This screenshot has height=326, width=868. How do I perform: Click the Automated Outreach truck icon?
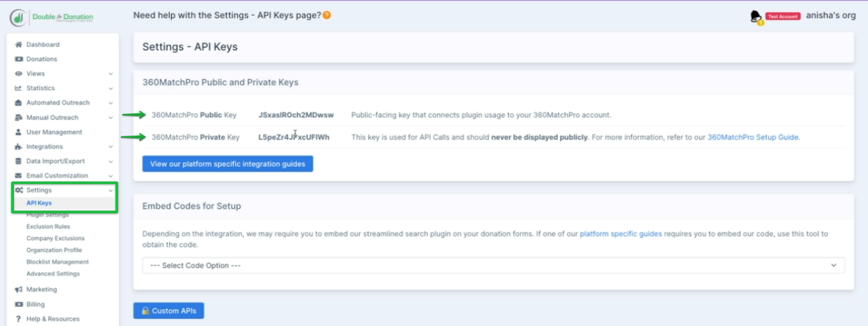[x=19, y=103]
